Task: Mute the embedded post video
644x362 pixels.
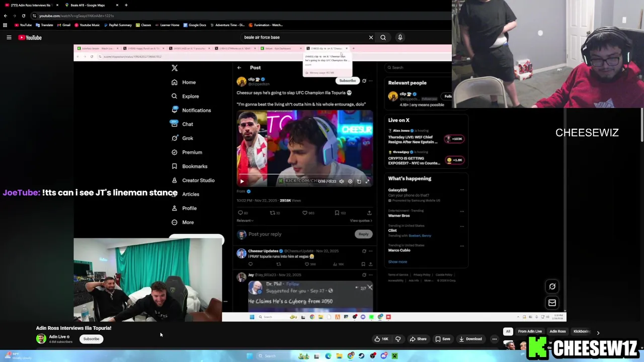Action: [341, 182]
